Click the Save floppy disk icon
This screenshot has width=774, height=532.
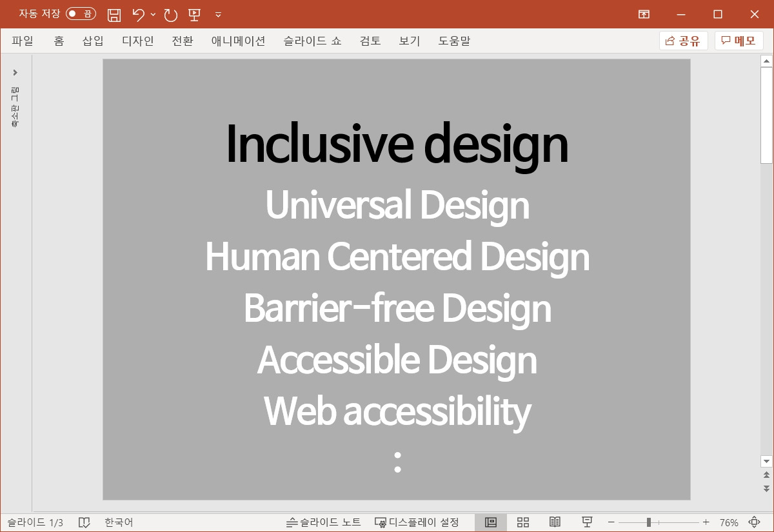point(114,14)
